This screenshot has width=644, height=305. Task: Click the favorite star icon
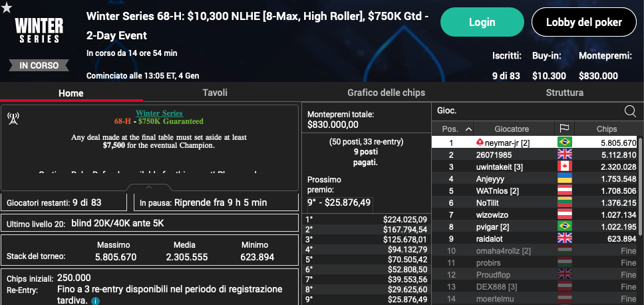coord(7,7)
